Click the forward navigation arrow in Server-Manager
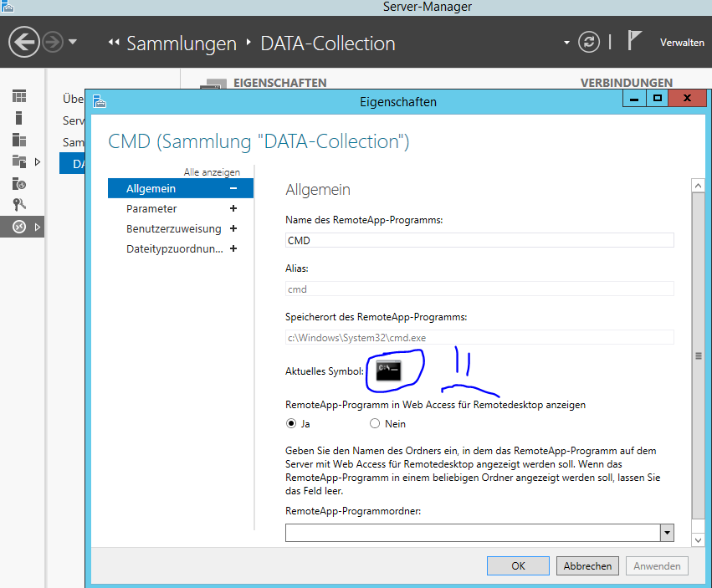This screenshot has width=712, height=588. pyautogui.click(x=53, y=42)
